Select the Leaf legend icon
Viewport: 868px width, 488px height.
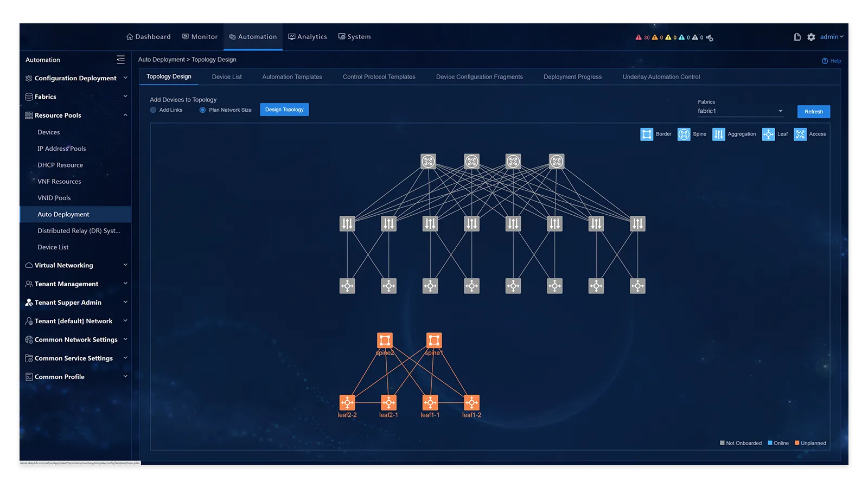click(768, 134)
